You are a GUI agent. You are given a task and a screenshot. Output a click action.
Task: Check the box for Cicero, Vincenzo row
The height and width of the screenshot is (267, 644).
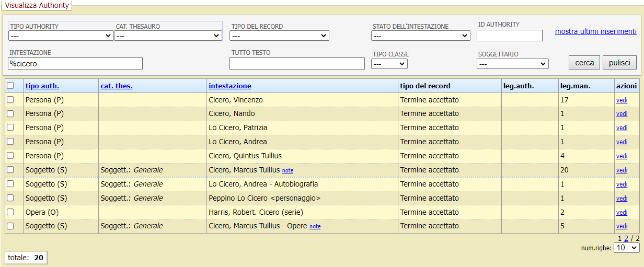coord(10,100)
